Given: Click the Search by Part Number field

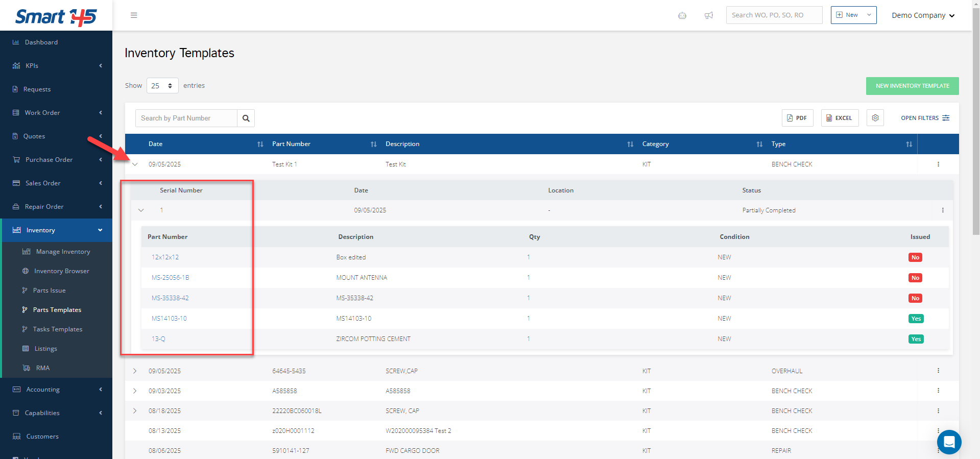Looking at the screenshot, I should tap(186, 118).
